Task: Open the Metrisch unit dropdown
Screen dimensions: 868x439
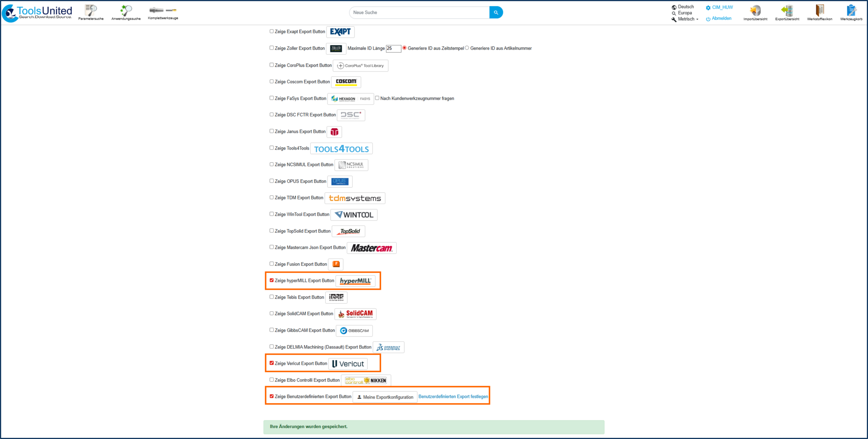Action: [x=685, y=19]
